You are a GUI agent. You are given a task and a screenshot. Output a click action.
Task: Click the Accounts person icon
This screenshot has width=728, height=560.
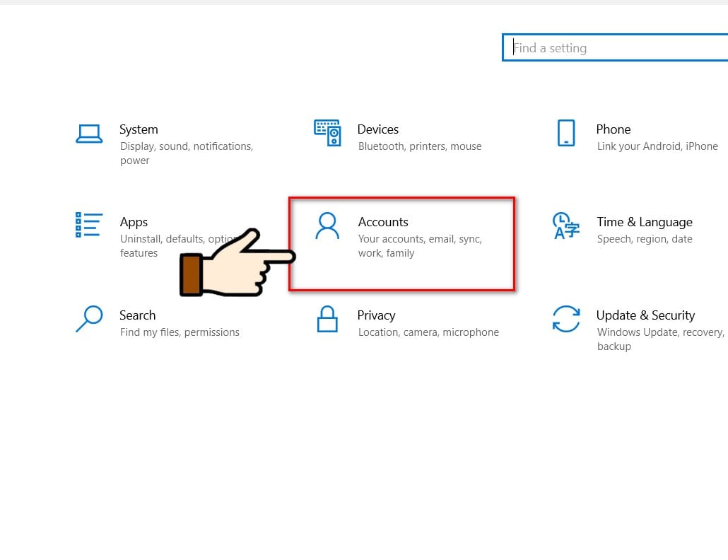coord(327,226)
